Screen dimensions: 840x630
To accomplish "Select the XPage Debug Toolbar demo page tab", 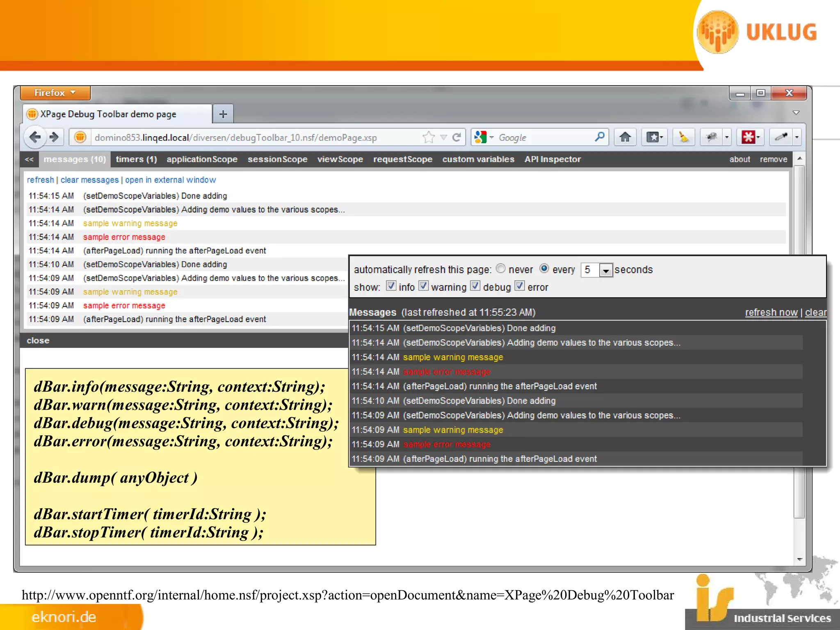I will tap(117, 114).
